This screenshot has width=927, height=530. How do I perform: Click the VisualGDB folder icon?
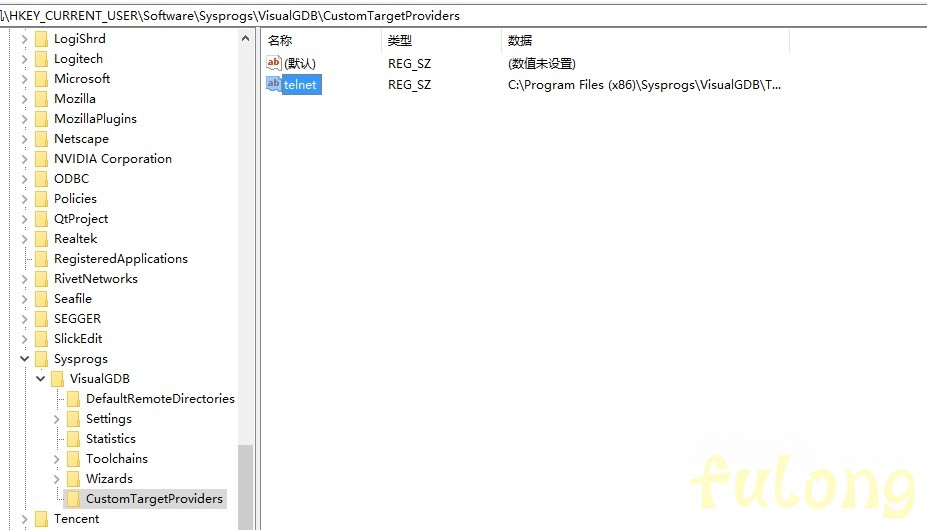click(57, 379)
